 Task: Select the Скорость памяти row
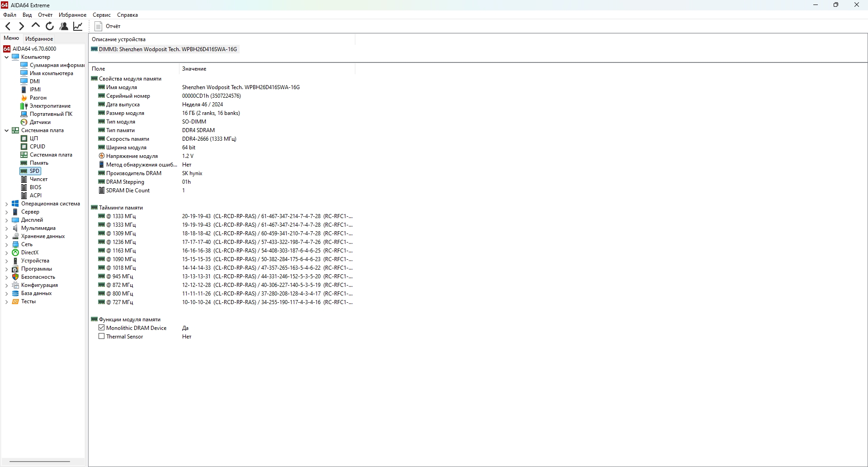[222, 139]
